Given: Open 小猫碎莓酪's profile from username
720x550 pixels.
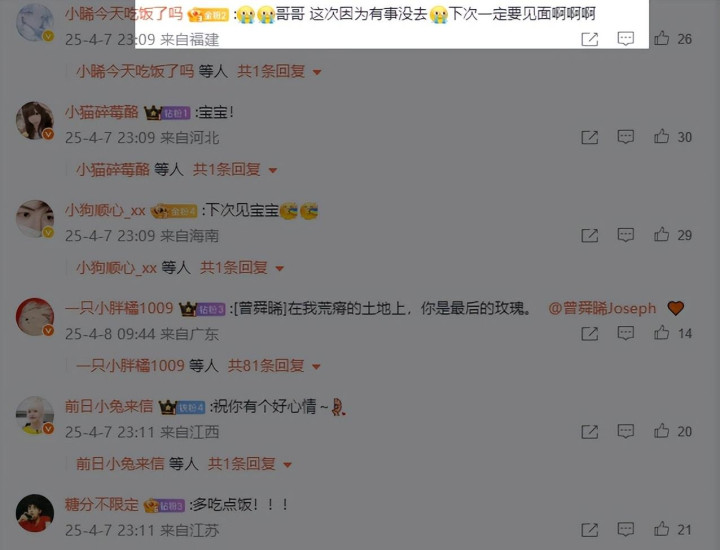Looking at the screenshot, I should tap(101, 112).
